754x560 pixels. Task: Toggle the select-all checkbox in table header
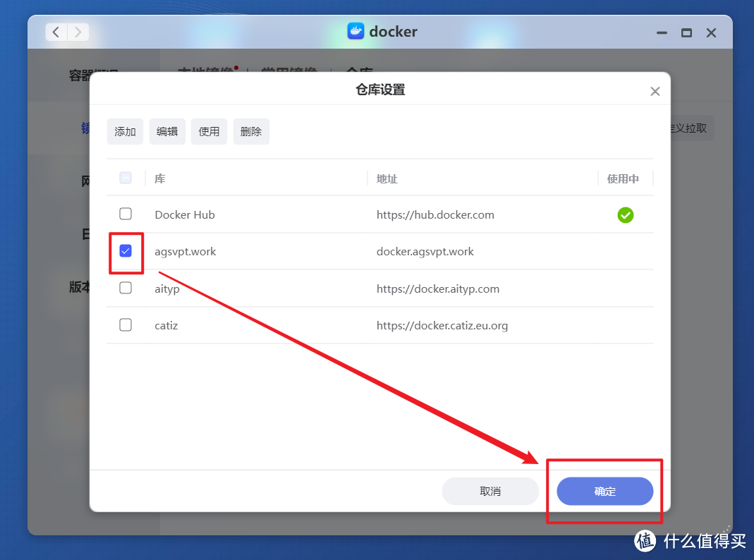tap(126, 178)
